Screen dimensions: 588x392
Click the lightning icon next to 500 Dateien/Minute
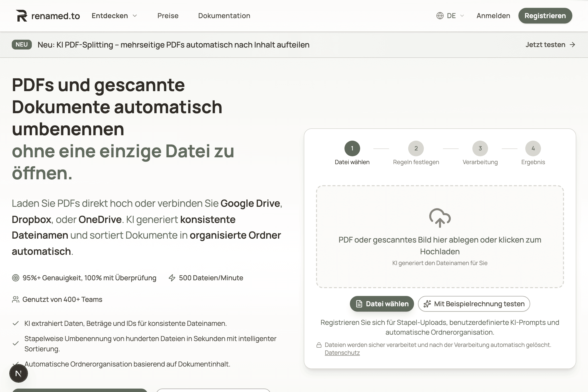click(x=172, y=278)
